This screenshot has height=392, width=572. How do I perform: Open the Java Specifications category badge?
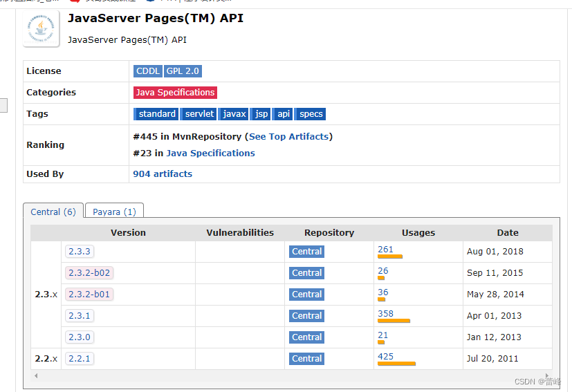[175, 93]
